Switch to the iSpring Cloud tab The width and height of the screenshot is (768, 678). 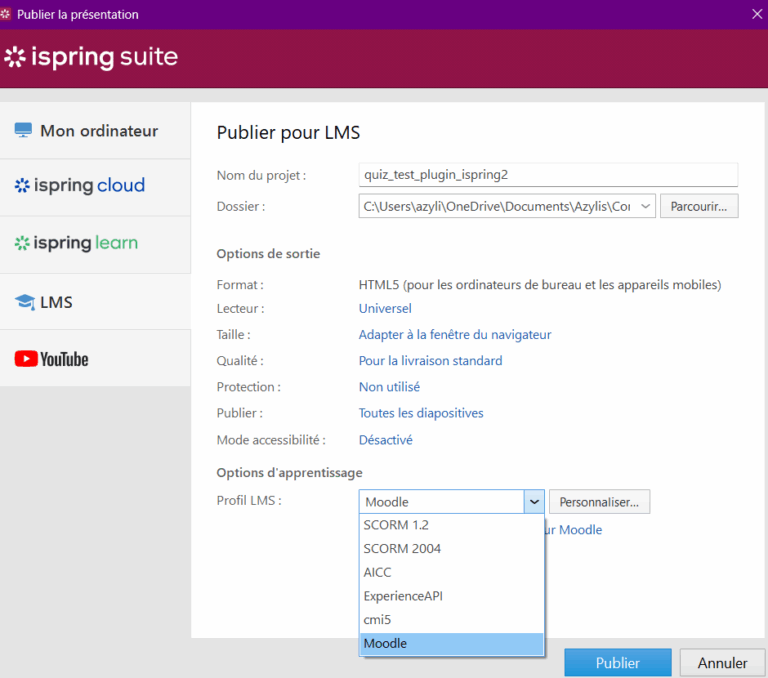coord(95,187)
